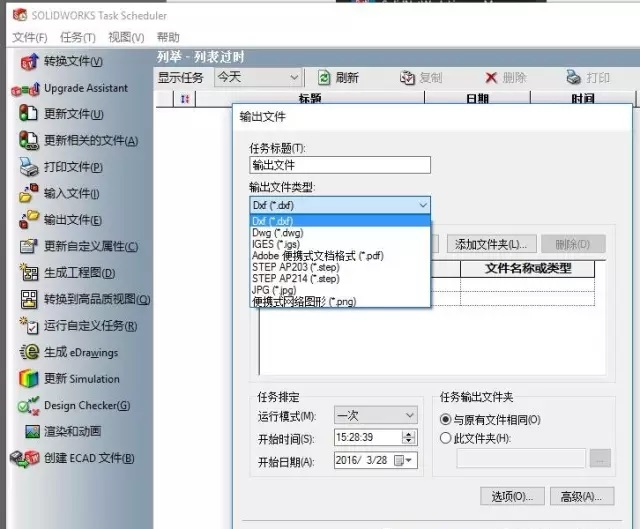Image resolution: width=640 pixels, height=529 pixels.
Task: Choose IGES (*.igs) from the list
Action: (x=340, y=244)
